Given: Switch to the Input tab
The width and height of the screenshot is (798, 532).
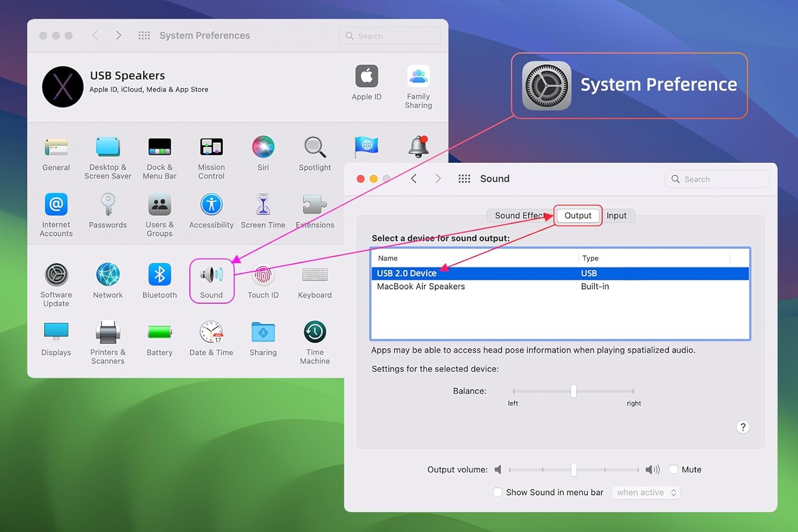Looking at the screenshot, I should (616, 215).
